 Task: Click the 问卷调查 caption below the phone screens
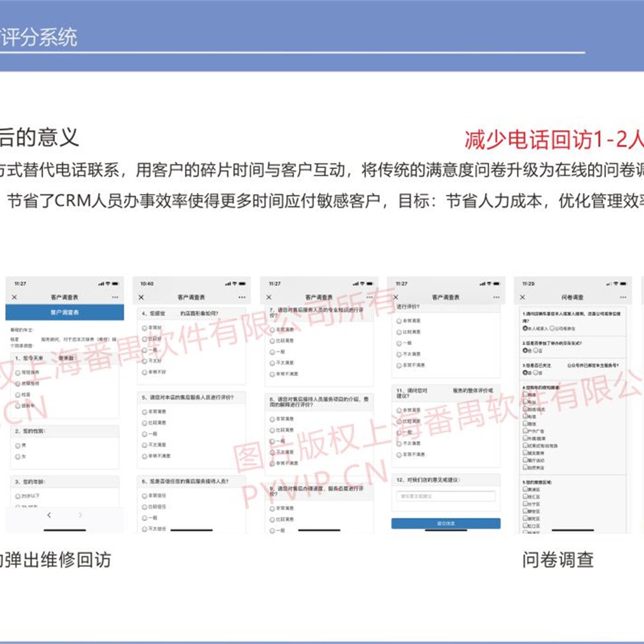(x=557, y=560)
